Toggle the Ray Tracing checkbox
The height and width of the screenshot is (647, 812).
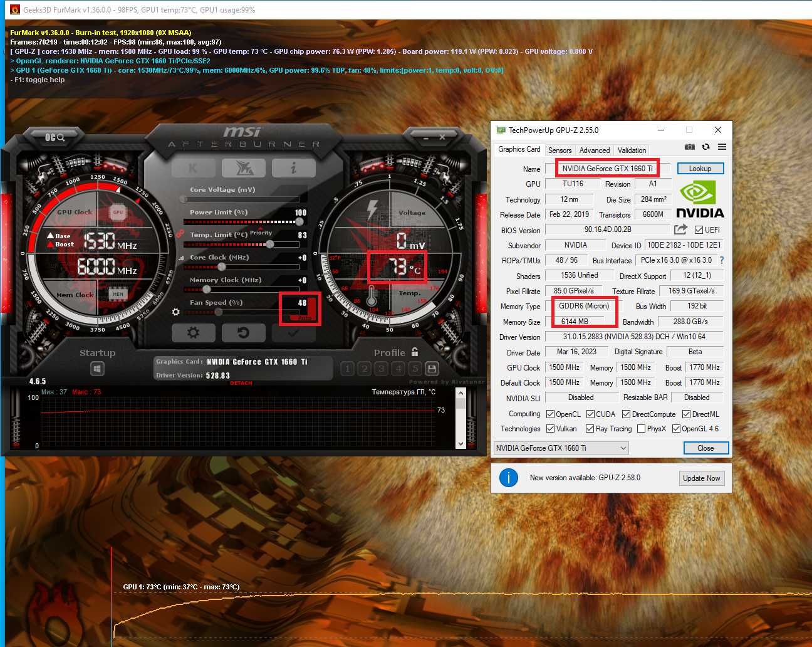590,429
